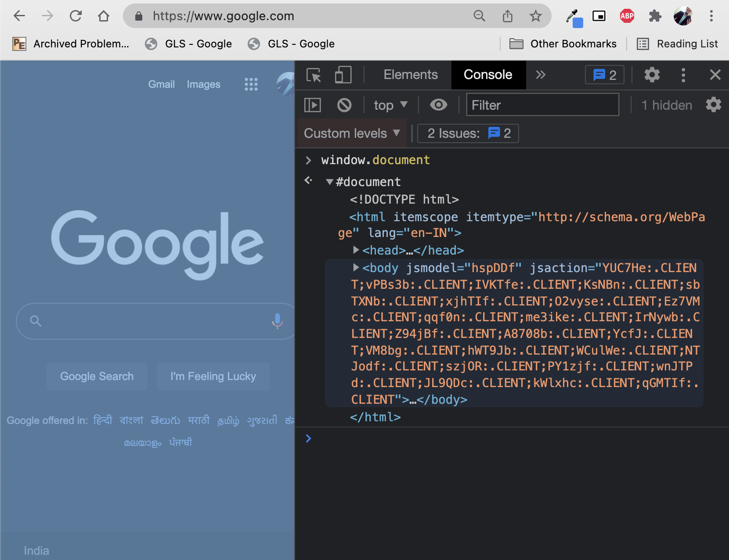
Task: Click the console Filter input field
Action: pos(542,105)
